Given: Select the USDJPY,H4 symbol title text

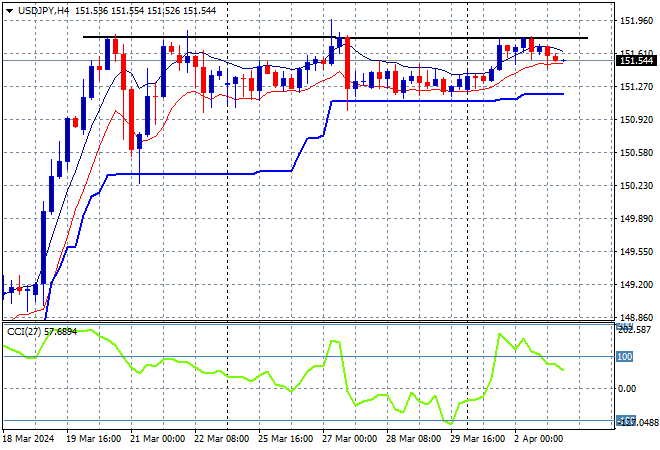Looking at the screenshot, I should point(43,11).
